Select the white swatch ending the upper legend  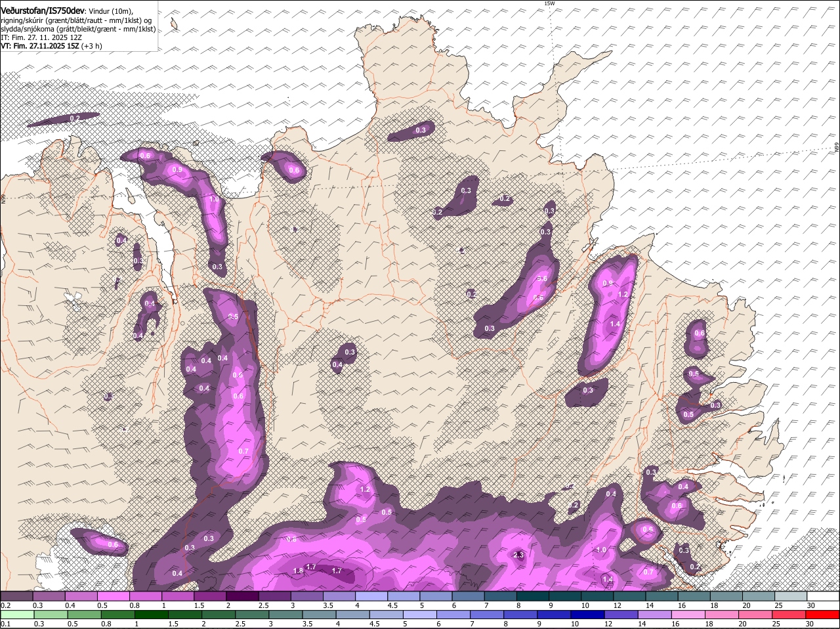[823, 596]
